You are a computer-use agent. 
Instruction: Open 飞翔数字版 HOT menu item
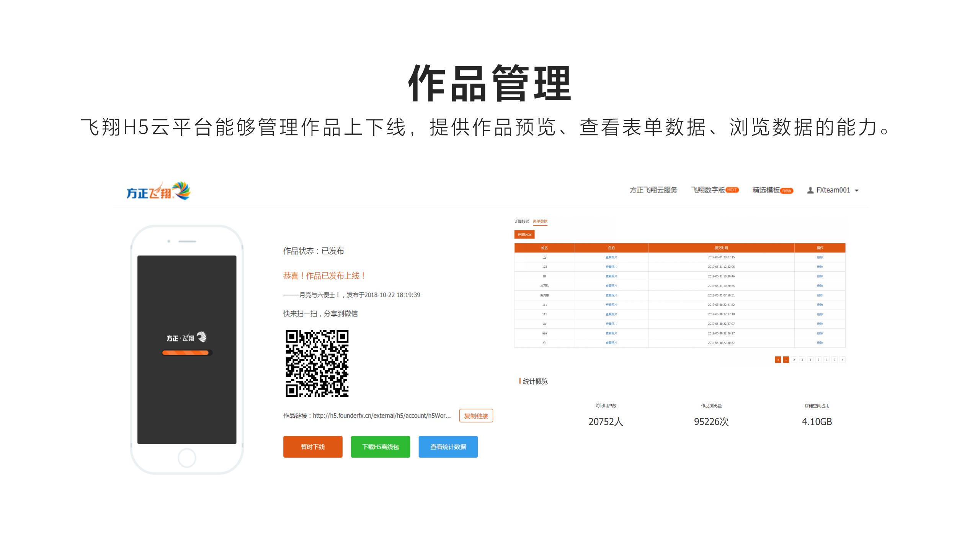[x=714, y=190]
